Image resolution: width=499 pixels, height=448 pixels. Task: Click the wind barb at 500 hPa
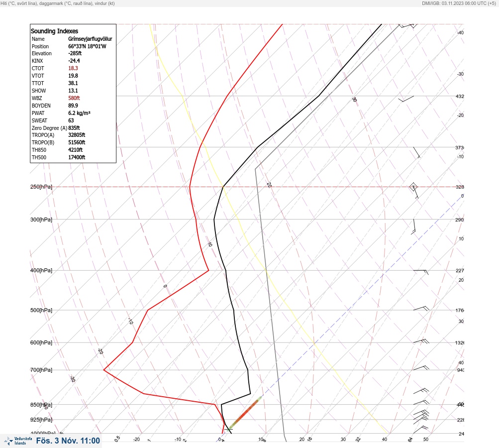(x=421, y=309)
